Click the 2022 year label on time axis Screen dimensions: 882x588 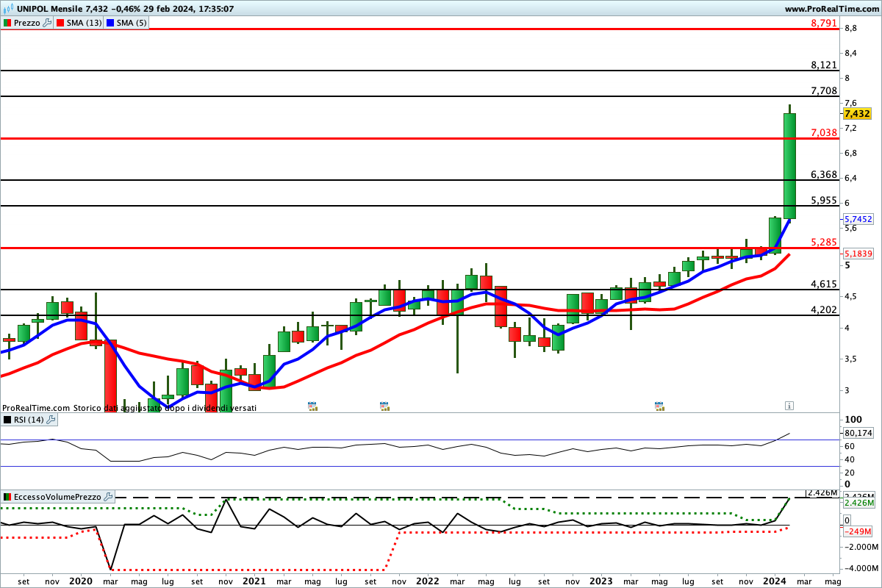pyautogui.click(x=427, y=581)
